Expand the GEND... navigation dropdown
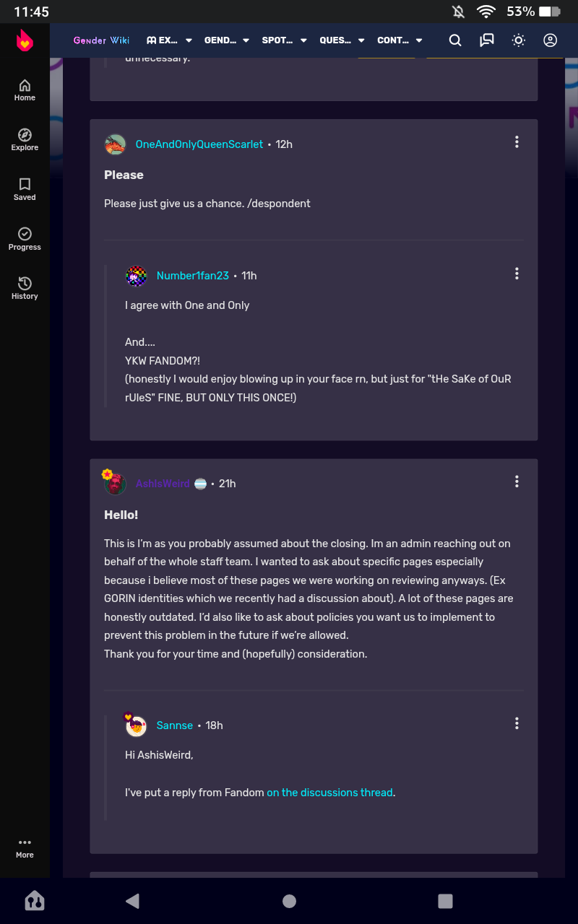 (227, 40)
